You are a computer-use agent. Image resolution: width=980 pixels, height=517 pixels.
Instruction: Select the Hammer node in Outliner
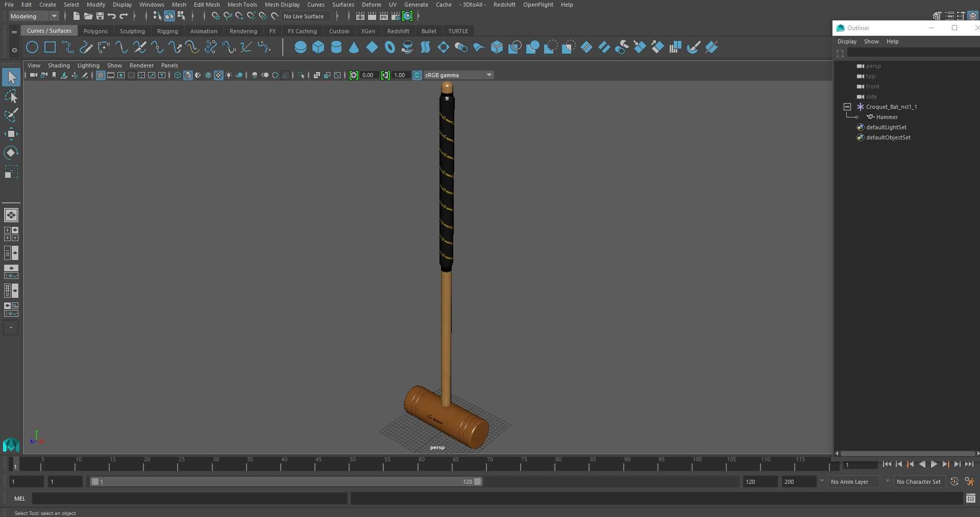point(887,117)
